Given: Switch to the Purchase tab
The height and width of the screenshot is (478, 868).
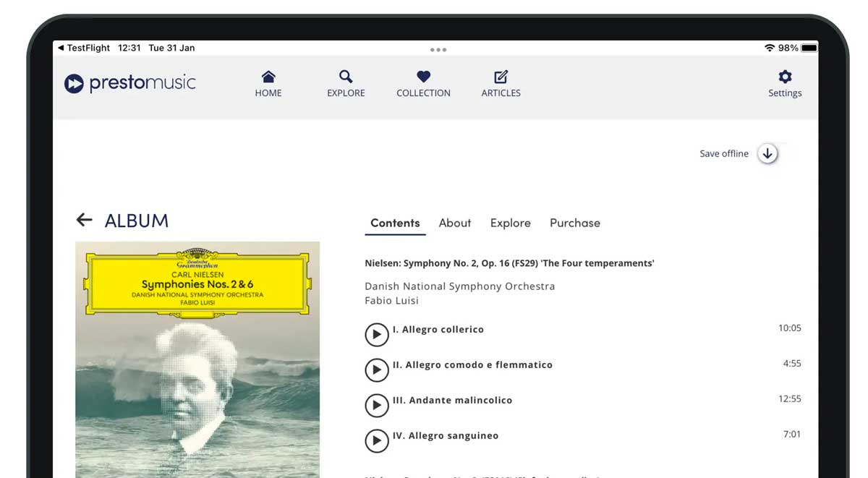Looking at the screenshot, I should coord(575,223).
